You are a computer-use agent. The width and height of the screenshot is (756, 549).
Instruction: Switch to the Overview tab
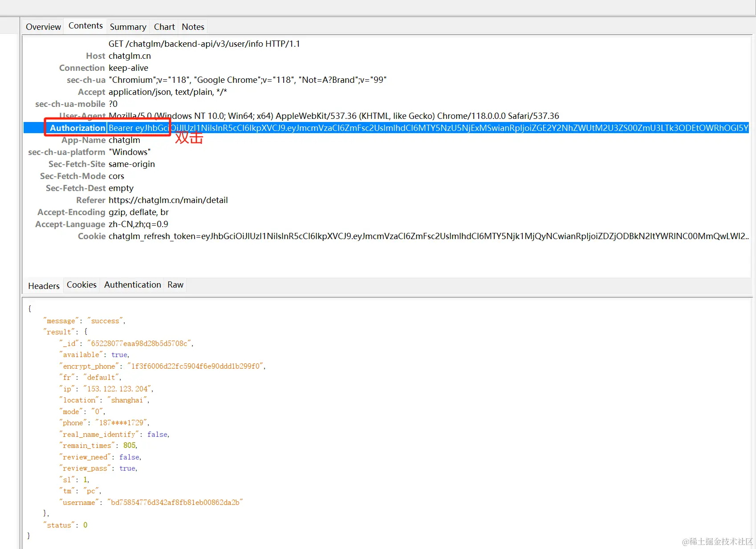click(43, 27)
